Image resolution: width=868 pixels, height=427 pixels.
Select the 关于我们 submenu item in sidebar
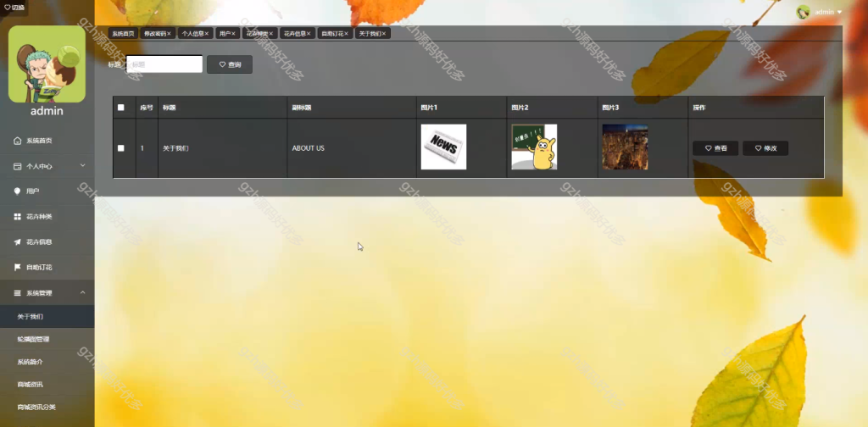(47, 316)
